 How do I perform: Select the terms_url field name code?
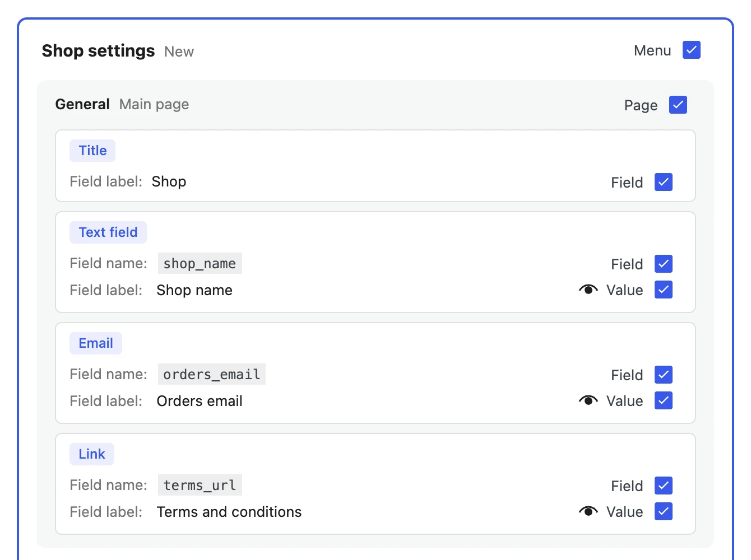tap(200, 485)
